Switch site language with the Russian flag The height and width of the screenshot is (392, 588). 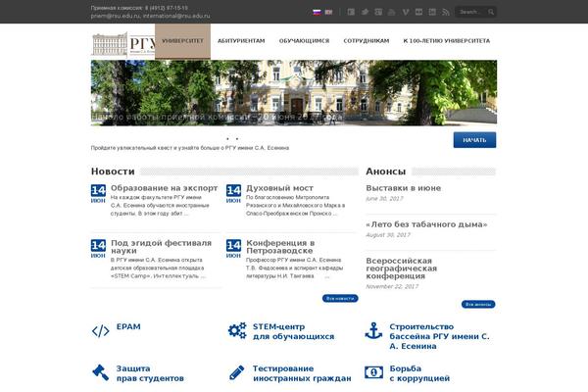[x=317, y=12]
